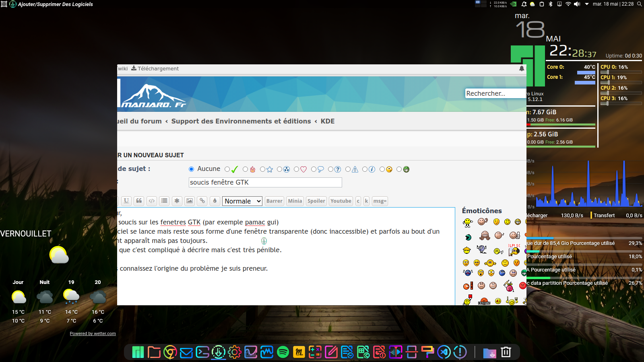Screen dimensions: 644x362
Task: Click the Barrer strikethrough button
Action: [275, 201]
